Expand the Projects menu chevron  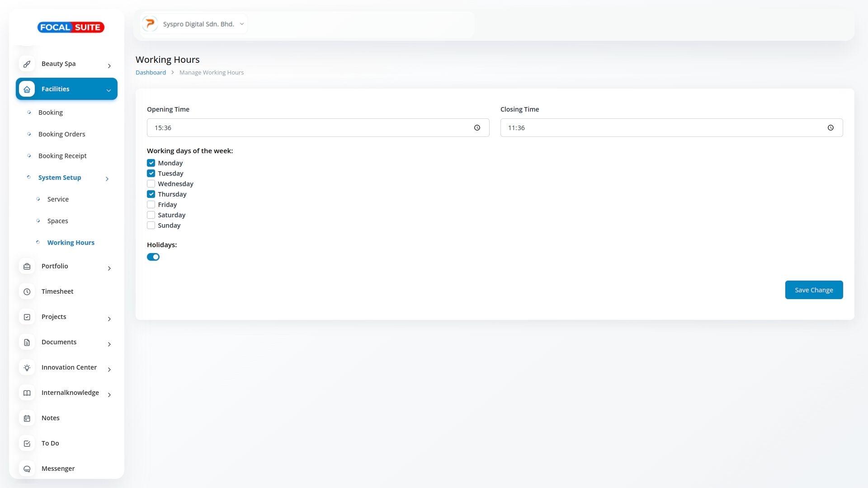[x=109, y=319]
